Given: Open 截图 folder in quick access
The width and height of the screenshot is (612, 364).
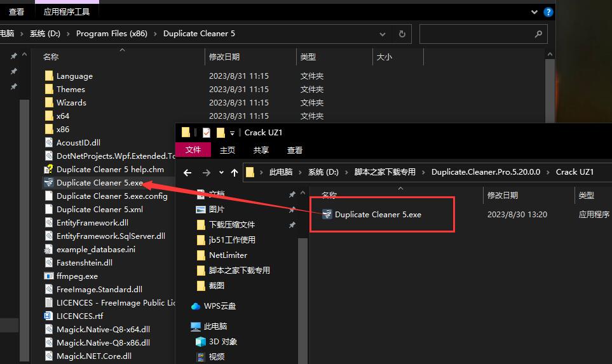Looking at the screenshot, I should 217,286.
